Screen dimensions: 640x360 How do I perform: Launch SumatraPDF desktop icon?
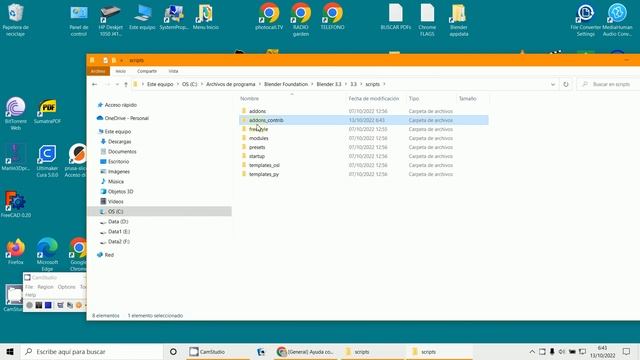[x=47, y=111]
